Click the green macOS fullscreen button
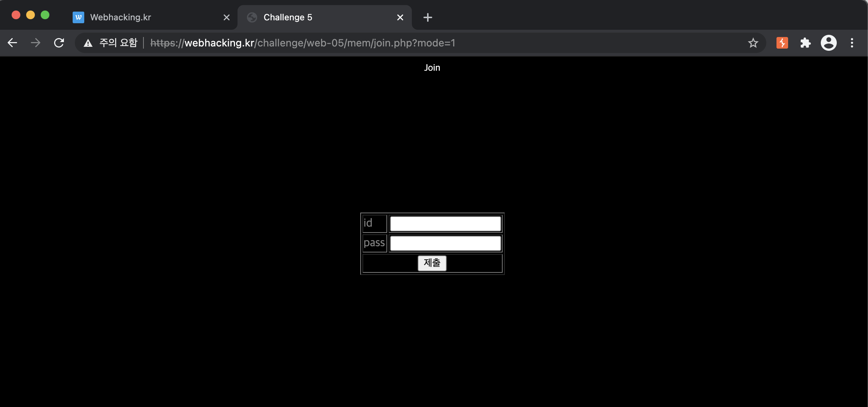 click(45, 15)
